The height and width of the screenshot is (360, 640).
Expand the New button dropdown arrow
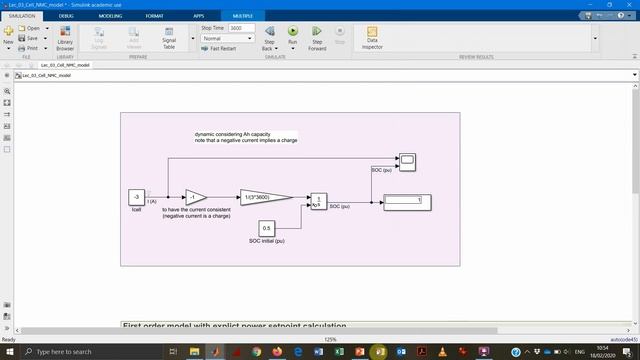point(8,49)
